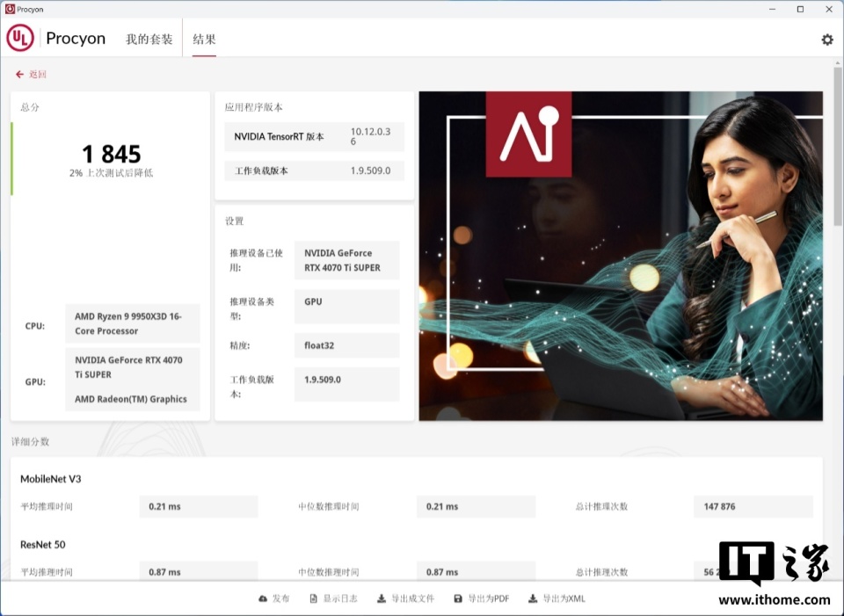
Task: Open the 推理设备类型 GPU selector
Action: tap(347, 305)
